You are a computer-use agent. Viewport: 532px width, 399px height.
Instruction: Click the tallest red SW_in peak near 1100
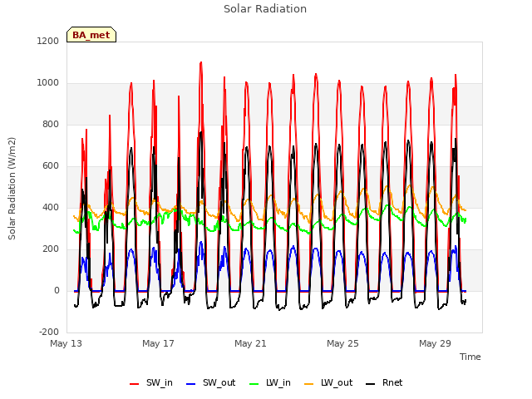coord(201,63)
